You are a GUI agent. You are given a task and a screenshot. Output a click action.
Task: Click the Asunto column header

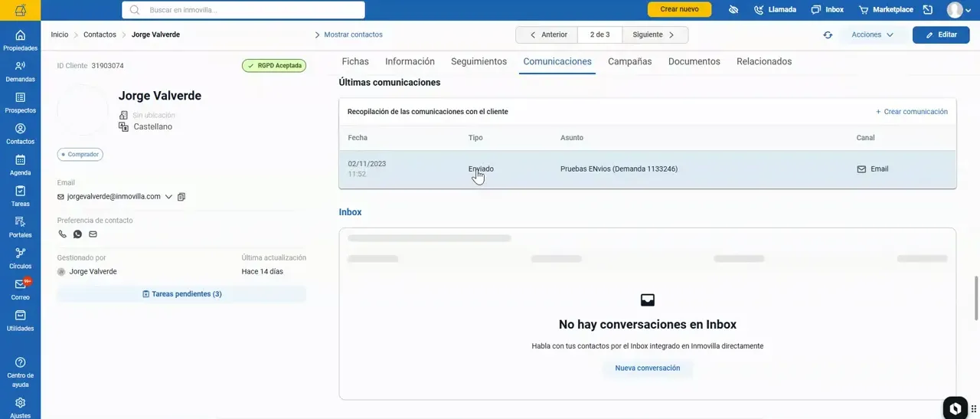(572, 138)
